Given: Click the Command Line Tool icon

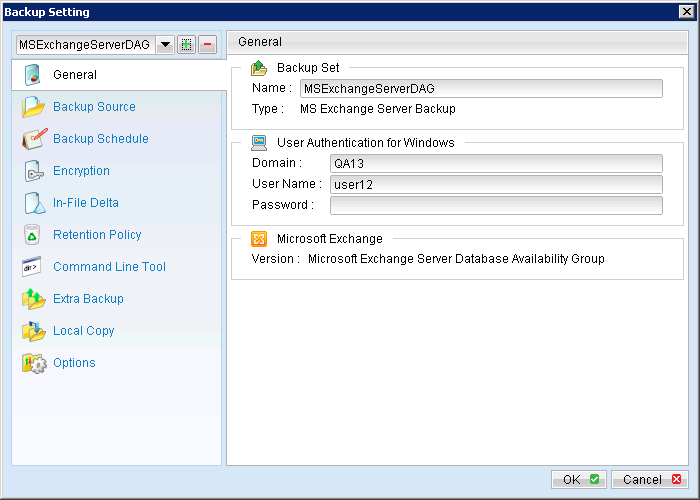Looking at the screenshot, I should click(32, 267).
